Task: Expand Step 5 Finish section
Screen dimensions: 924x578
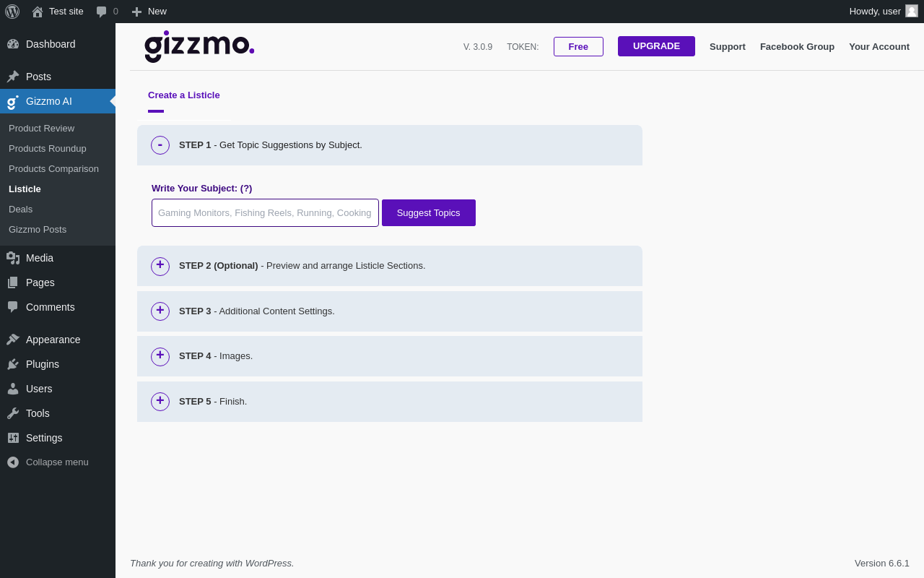Action: (160, 402)
